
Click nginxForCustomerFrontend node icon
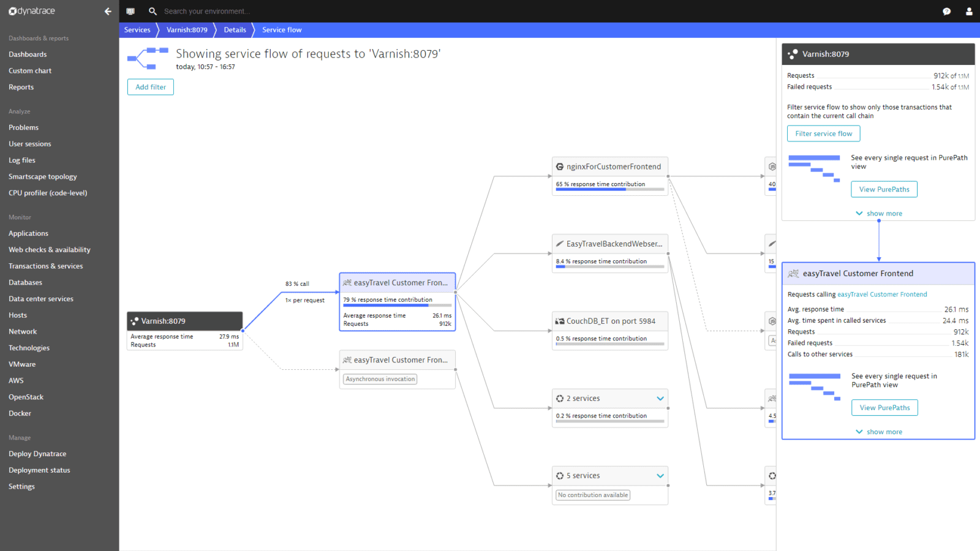click(560, 167)
